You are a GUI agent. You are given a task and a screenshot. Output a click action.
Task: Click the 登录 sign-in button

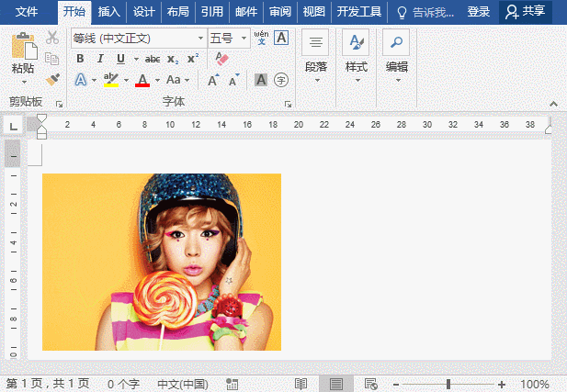(478, 12)
